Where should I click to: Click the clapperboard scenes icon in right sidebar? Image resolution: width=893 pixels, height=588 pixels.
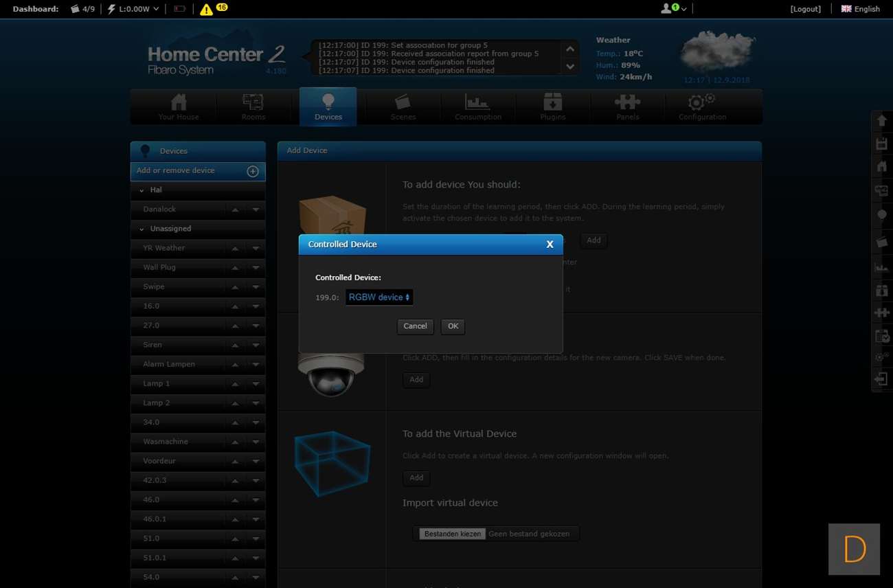point(882,242)
